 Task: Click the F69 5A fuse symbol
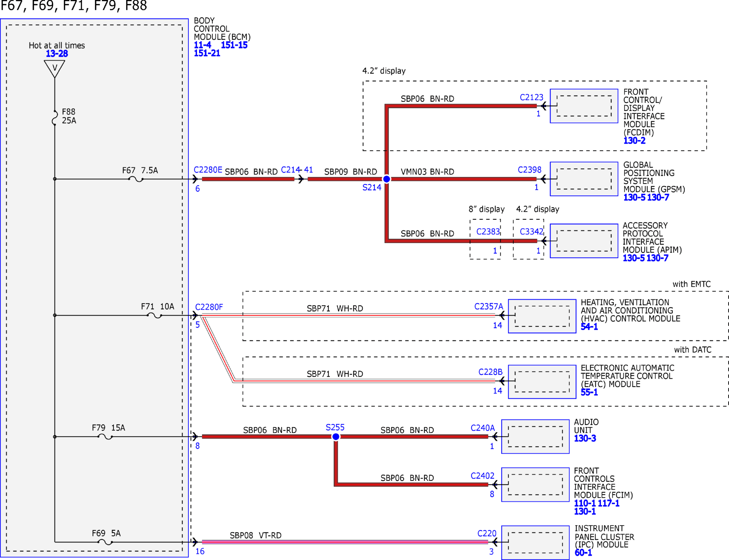point(105,542)
